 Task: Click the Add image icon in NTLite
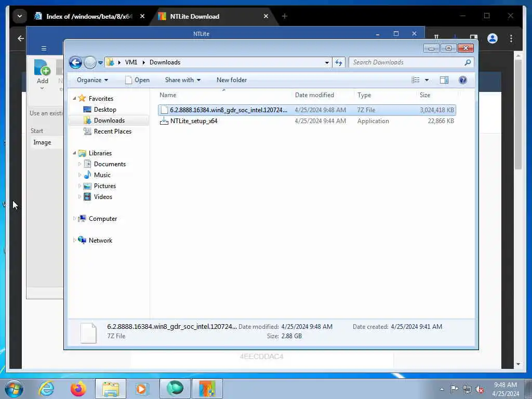tap(43, 68)
